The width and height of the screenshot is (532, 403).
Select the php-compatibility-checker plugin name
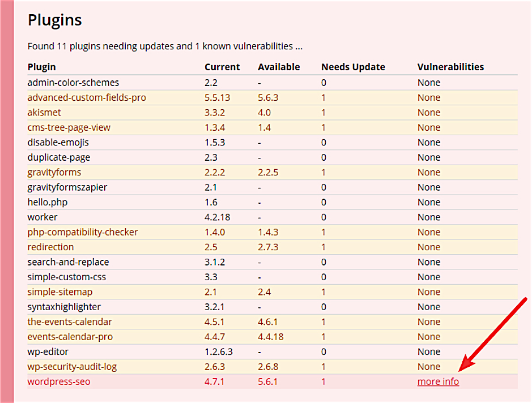click(x=83, y=232)
